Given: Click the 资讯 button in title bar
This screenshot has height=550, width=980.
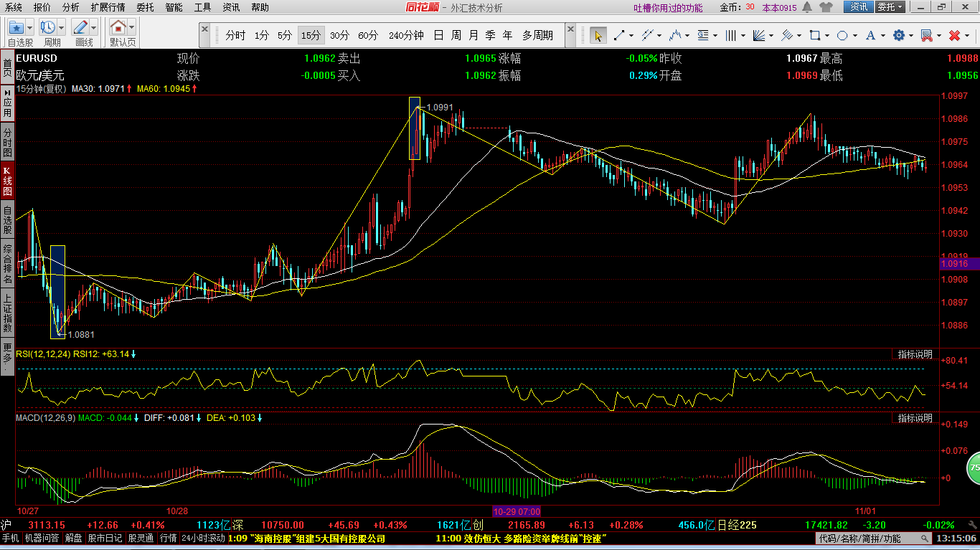Looking at the screenshot, I should pyautogui.click(x=858, y=7).
